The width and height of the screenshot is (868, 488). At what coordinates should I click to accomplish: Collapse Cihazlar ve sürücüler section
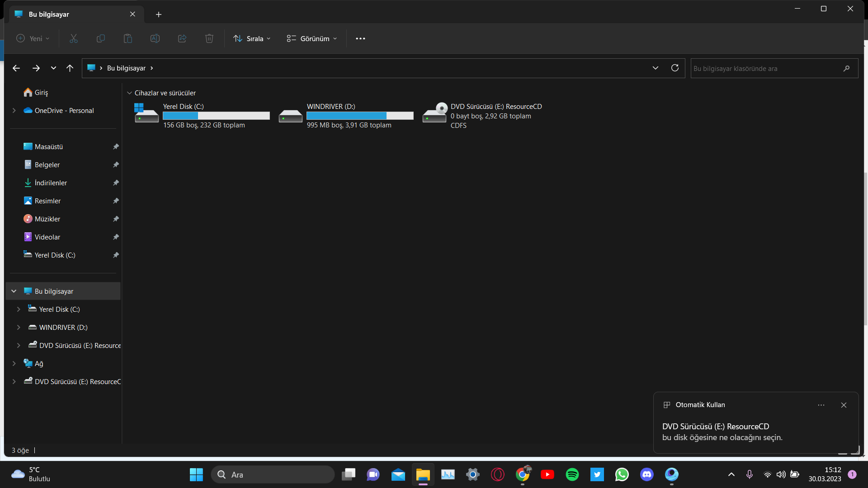tap(129, 93)
